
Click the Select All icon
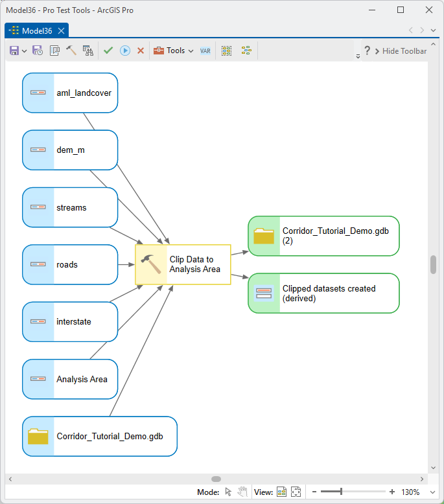227,51
